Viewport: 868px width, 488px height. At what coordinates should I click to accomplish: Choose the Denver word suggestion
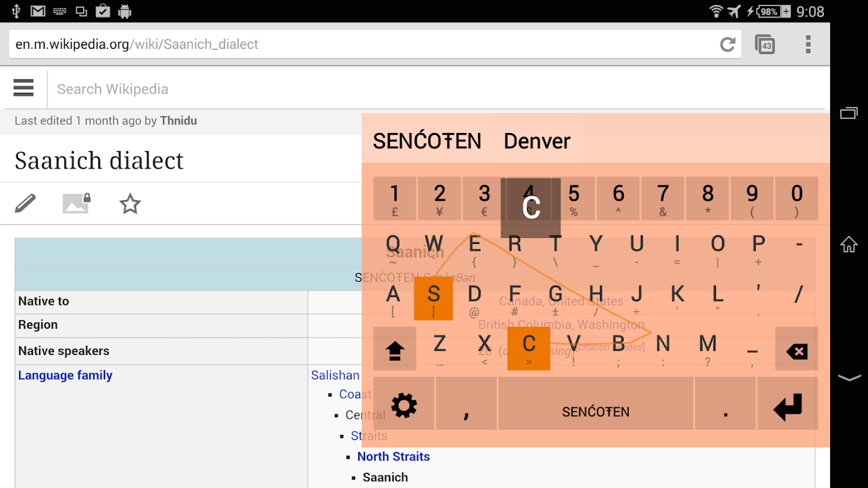[x=537, y=141]
